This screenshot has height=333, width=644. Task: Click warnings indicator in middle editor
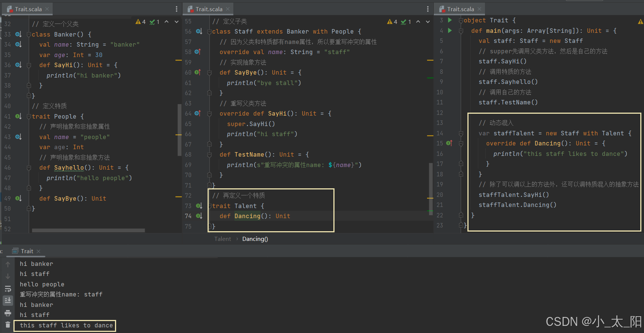pyautogui.click(x=392, y=22)
